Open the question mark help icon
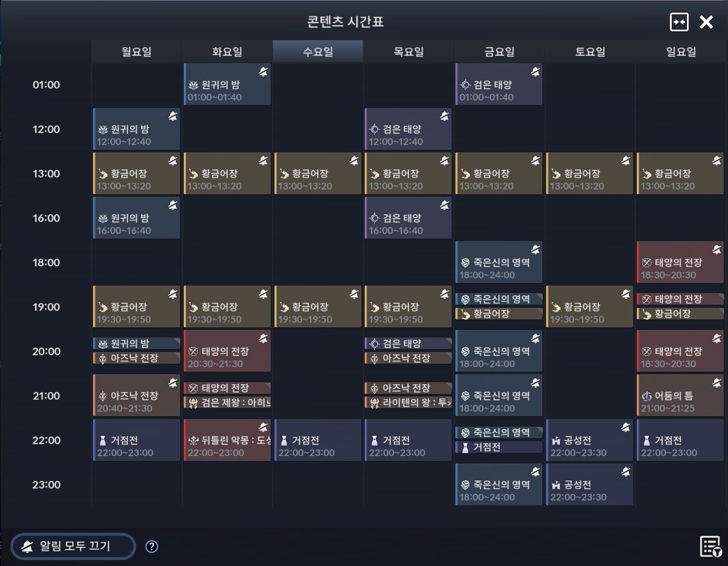This screenshot has width=728, height=566. click(x=151, y=547)
